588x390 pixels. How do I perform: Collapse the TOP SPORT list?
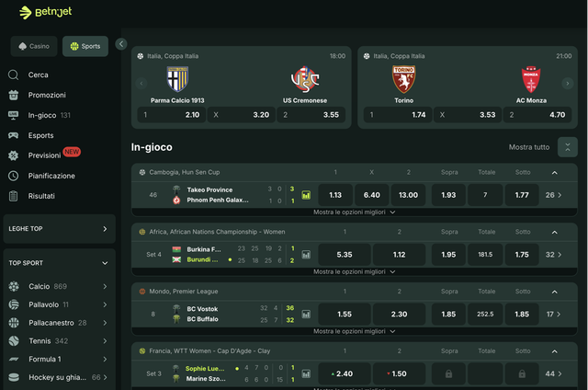tap(105, 263)
